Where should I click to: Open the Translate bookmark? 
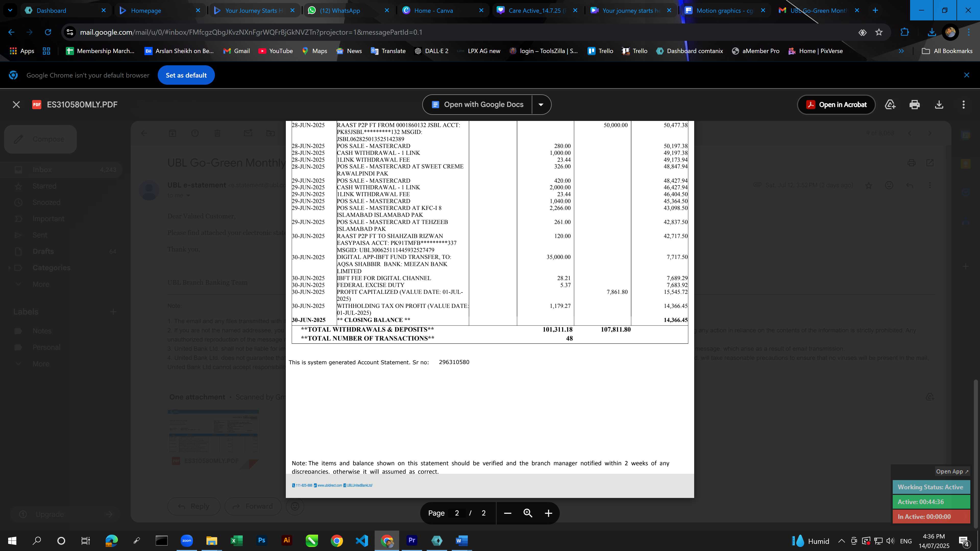(388, 51)
